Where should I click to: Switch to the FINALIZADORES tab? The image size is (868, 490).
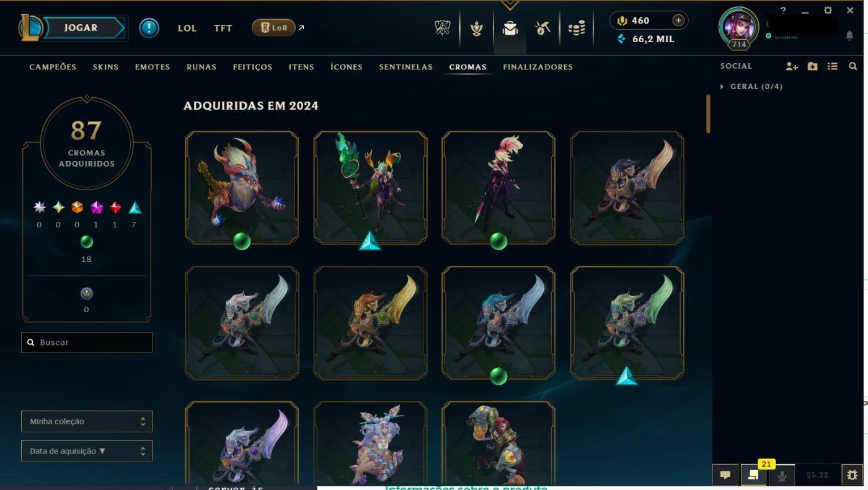(538, 67)
